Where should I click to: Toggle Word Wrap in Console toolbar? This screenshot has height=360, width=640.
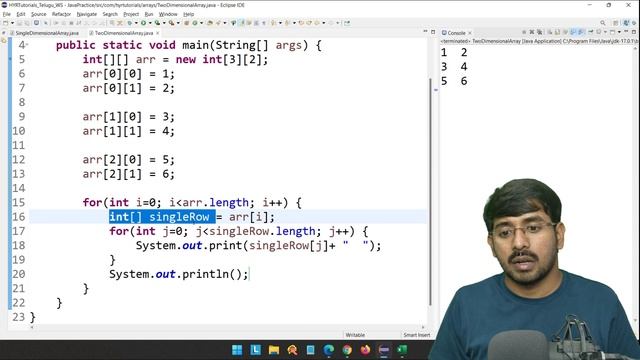(565, 32)
